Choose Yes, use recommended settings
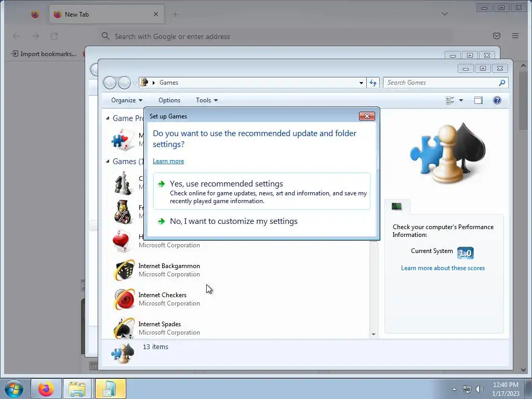 pyautogui.click(x=262, y=191)
